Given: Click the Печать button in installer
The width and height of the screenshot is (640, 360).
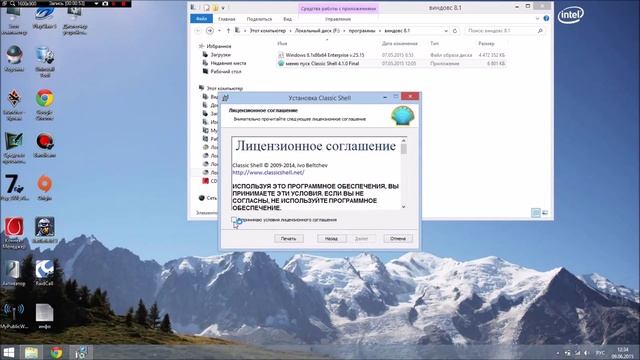Looking at the screenshot, I should [x=289, y=238].
